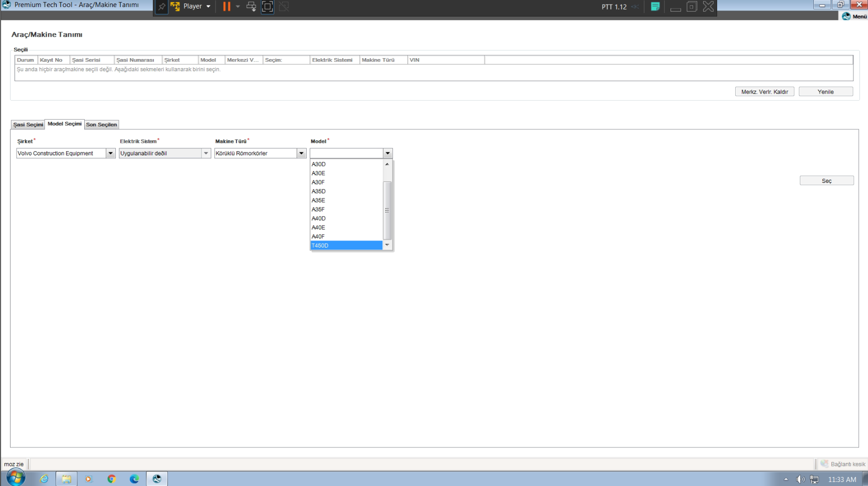Switch to the Şasi Seçimi tab

[x=28, y=125]
